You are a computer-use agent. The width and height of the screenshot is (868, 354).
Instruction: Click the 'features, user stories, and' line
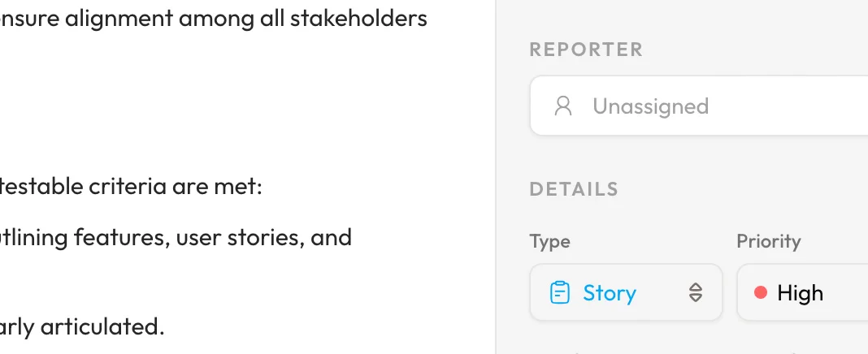point(175,238)
